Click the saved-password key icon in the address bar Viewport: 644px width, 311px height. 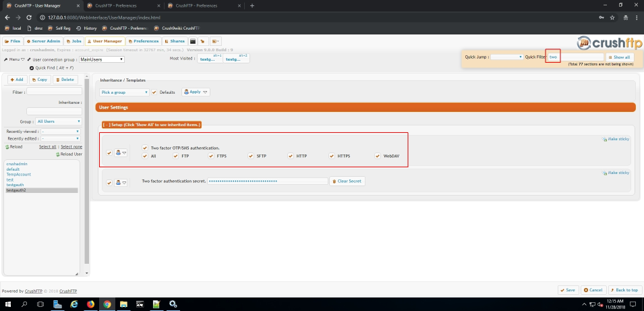[x=602, y=18]
